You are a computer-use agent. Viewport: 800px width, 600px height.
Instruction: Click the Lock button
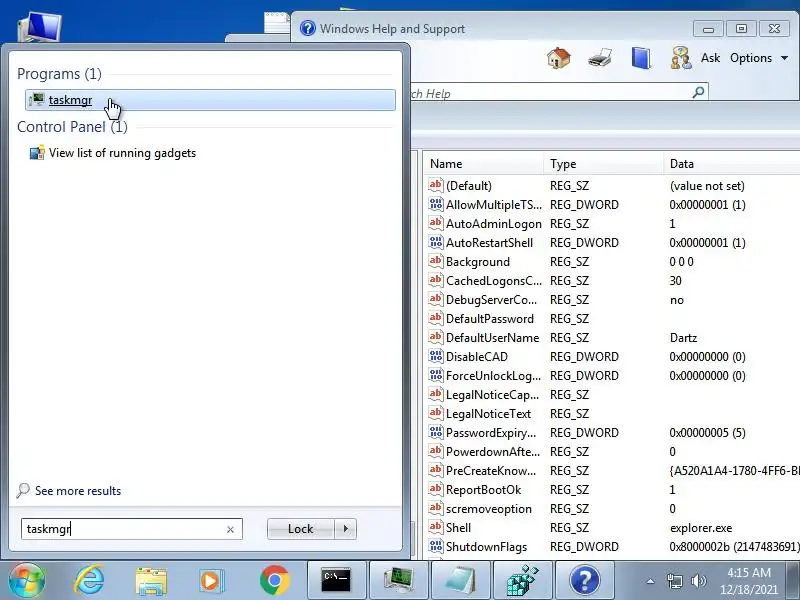click(301, 529)
